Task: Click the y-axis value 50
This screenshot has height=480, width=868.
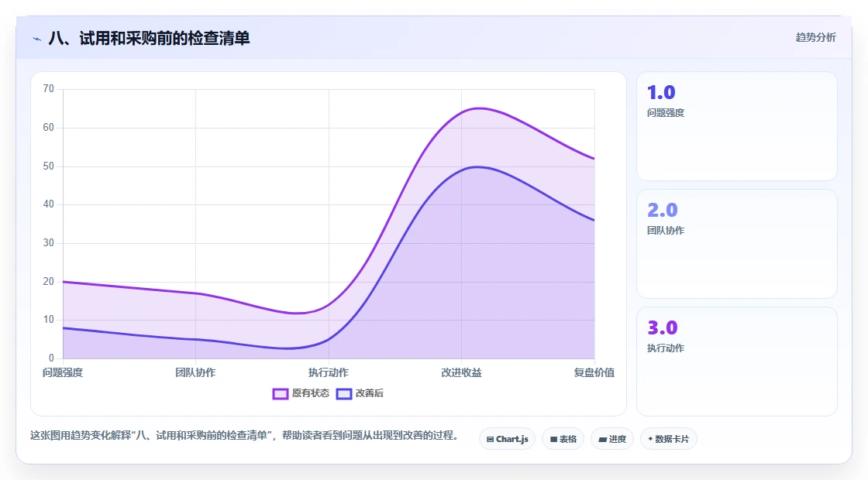Action: pyautogui.click(x=49, y=166)
